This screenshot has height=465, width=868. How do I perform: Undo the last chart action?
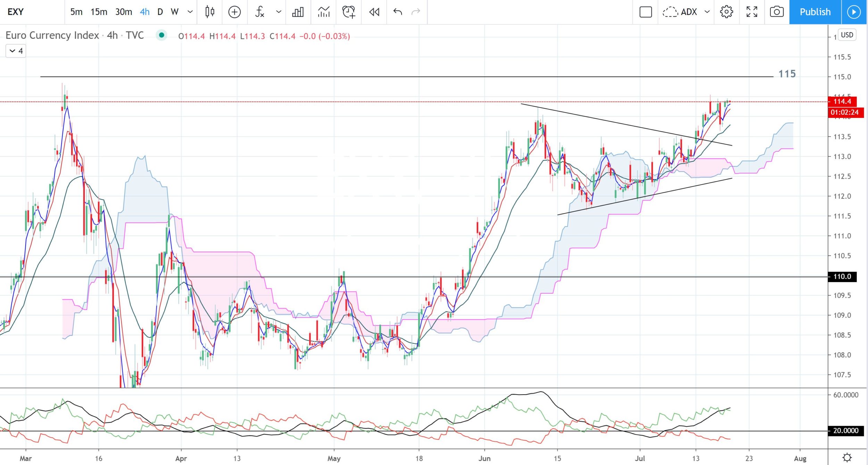point(398,12)
